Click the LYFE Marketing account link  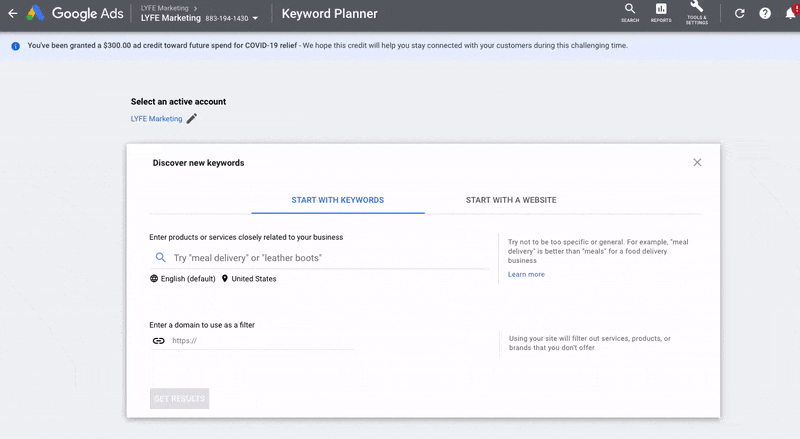pyautogui.click(x=156, y=119)
